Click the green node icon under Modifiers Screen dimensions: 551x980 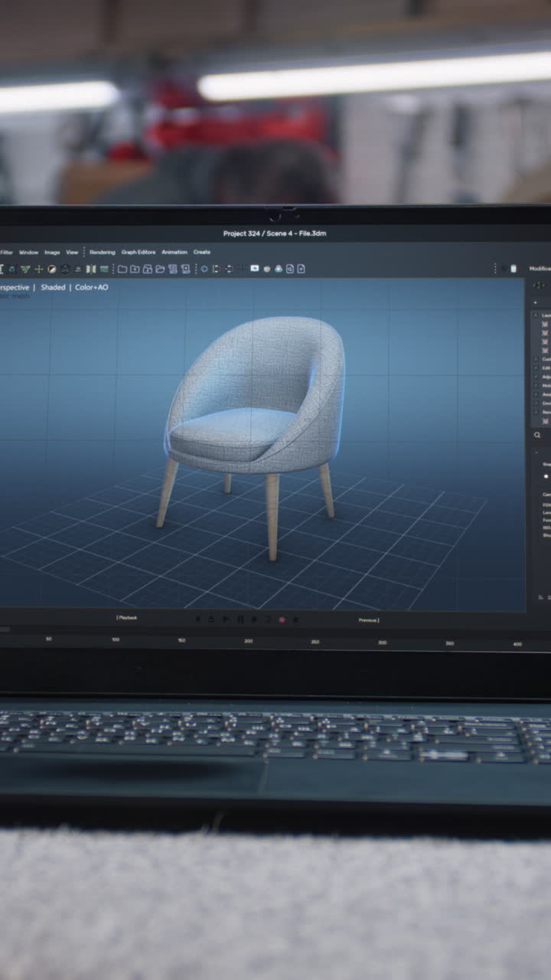pos(540,285)
